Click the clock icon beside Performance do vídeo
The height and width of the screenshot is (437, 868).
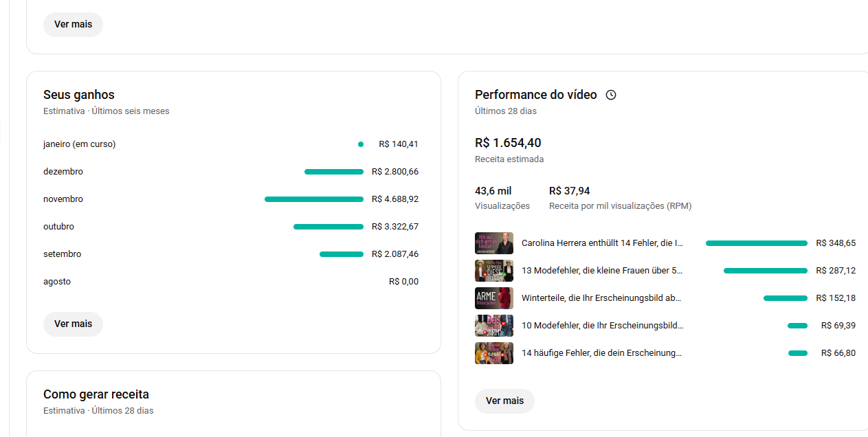(611, 95)
